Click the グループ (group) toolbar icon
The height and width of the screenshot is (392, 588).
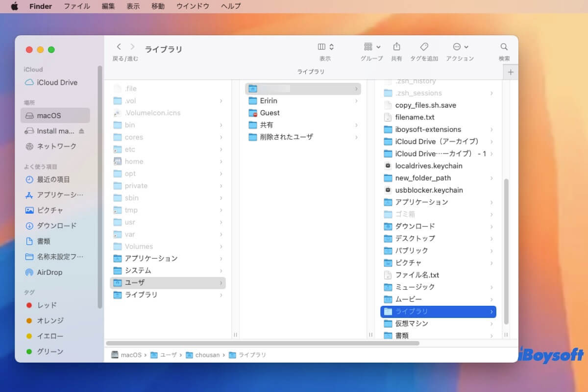click(368, 47)
